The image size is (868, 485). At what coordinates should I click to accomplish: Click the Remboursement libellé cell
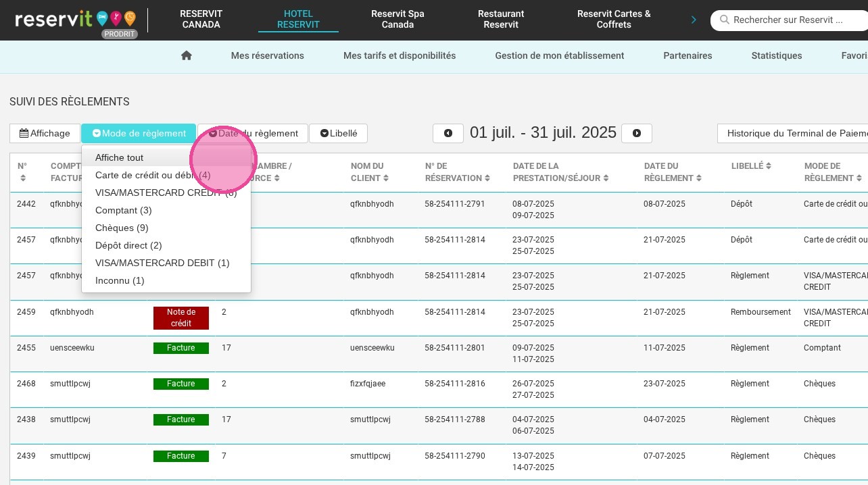(761, 312)
